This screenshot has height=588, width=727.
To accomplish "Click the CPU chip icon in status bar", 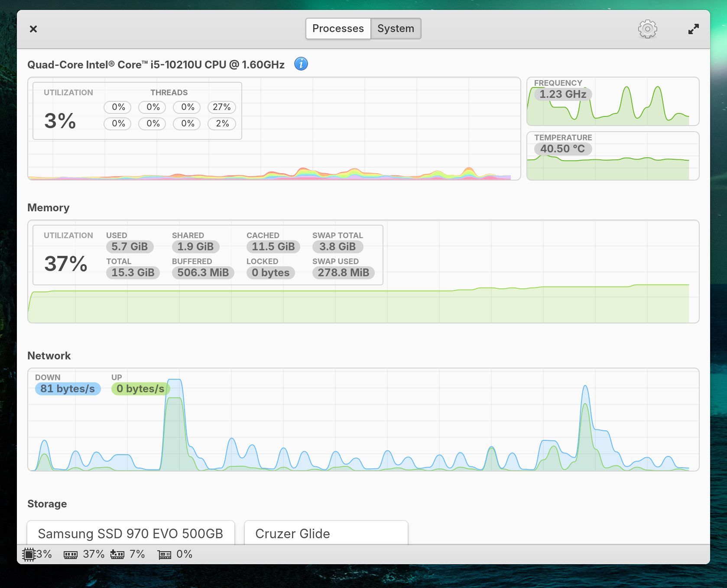I will (x=29, y=554).
